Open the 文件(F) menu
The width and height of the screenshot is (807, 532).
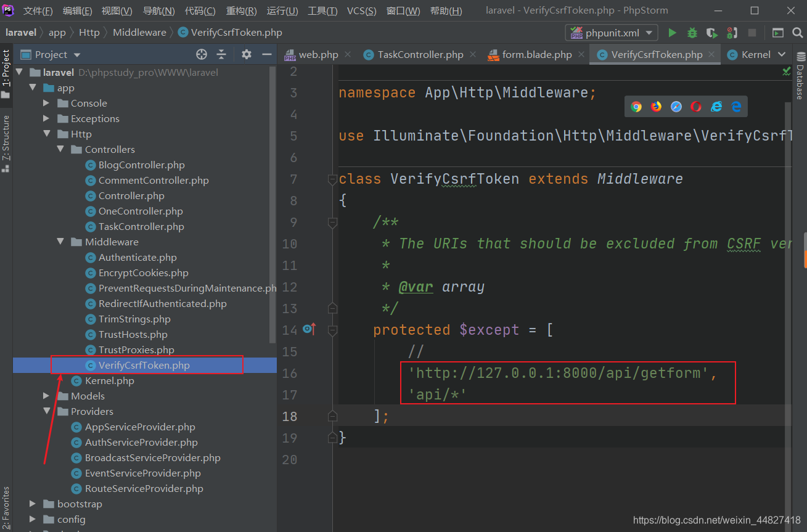coord(38,10)
